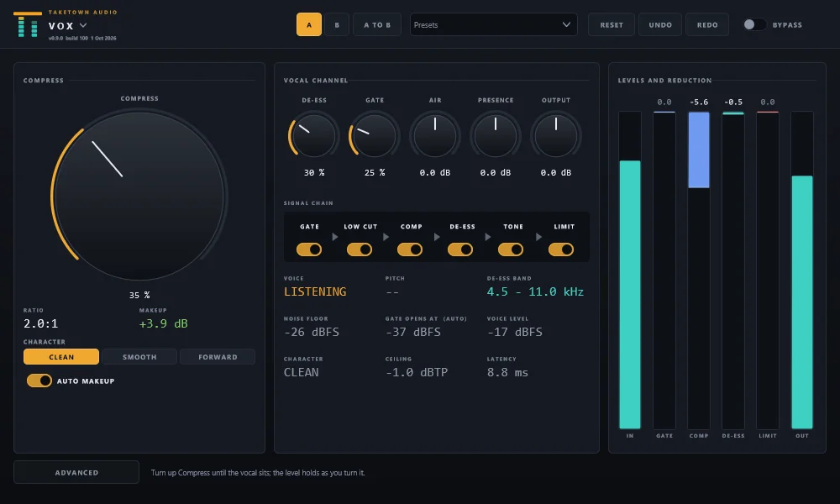Click the makeup value +3.9 dB

[164, 323]
